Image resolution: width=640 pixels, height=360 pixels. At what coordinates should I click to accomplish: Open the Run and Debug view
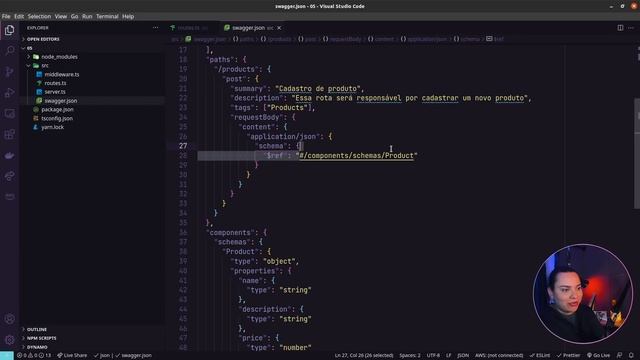[x=9, y=93]
